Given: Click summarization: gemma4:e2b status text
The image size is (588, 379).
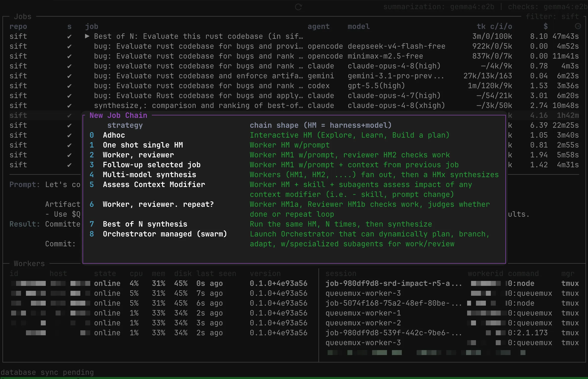Looking at the screenshot, I should click(439, 7).
